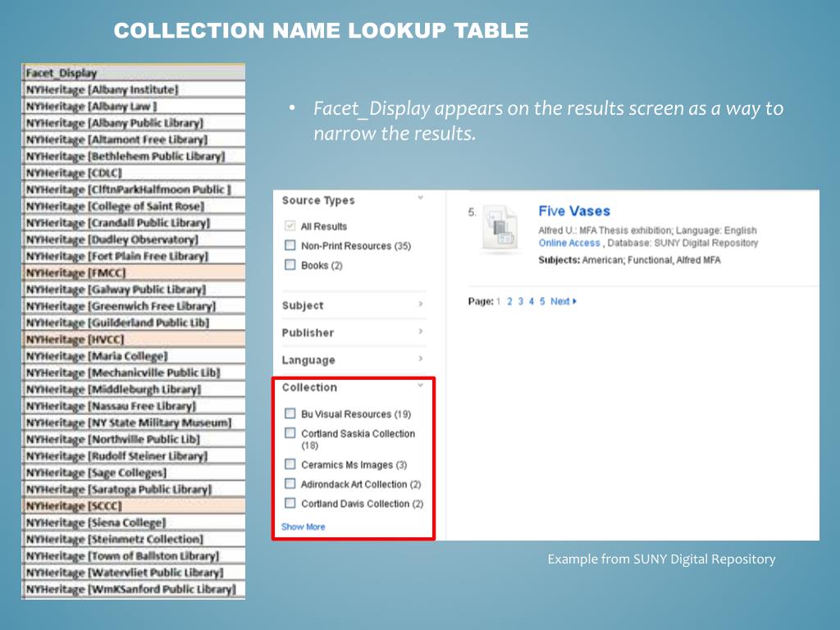Go to results page 2

[509, 302]
